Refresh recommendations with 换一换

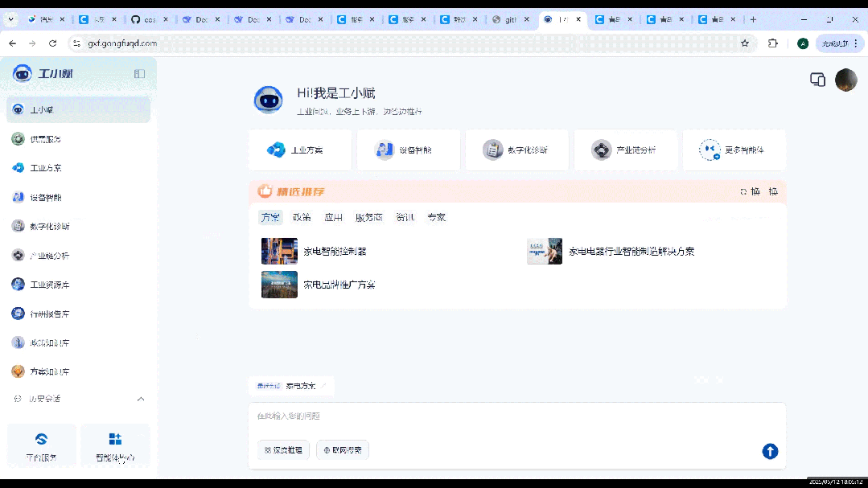click(x=759, y=192)
